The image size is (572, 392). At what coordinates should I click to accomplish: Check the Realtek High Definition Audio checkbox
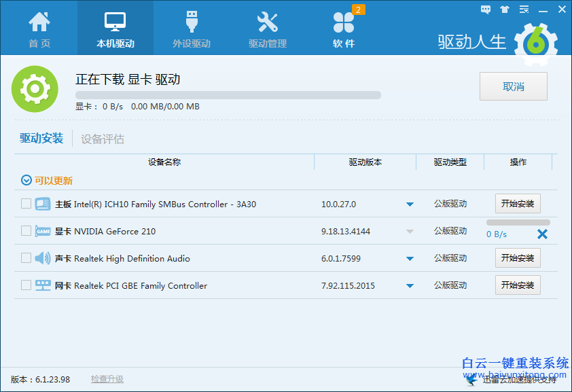24,258
